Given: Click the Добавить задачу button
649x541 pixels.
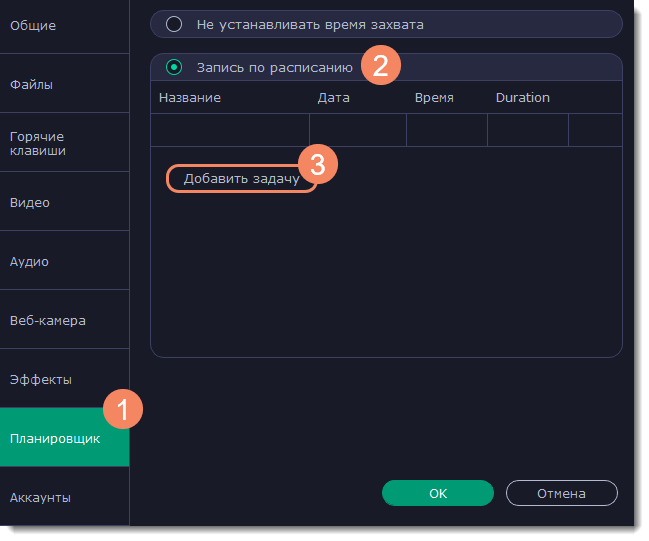Looking at the screenshot, I should coord(241,178).
